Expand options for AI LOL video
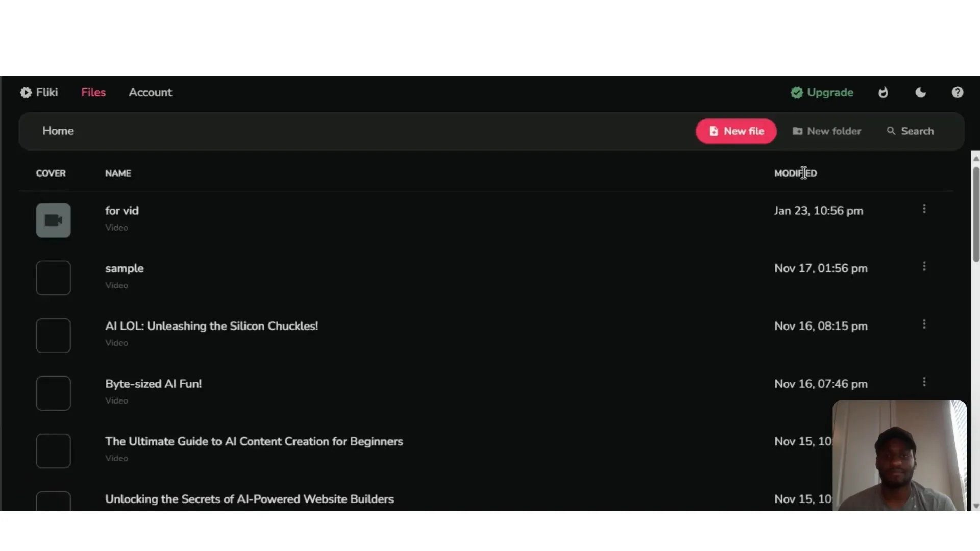The width and height of the screenshot is (980, 551). (924, 324)
